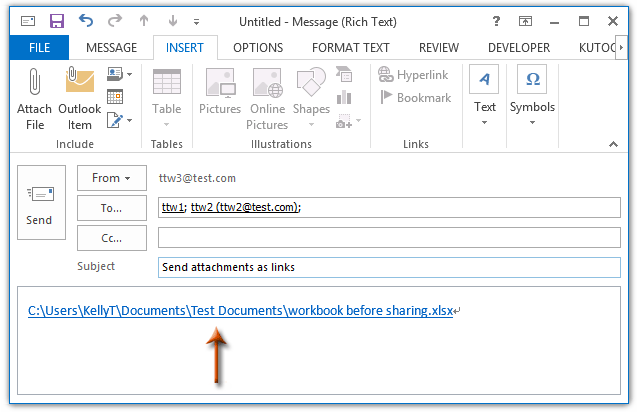Collapse the ribbon with the chevron

[614, 144]
